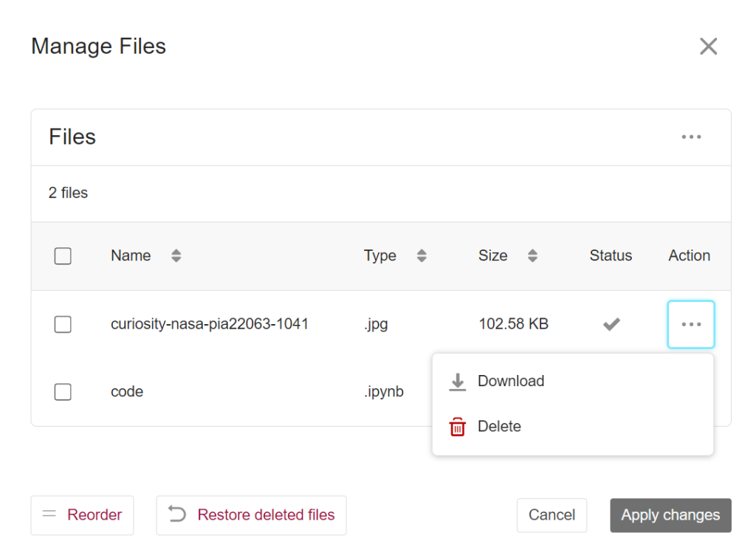The image size is (756, 550).
Task: Toggle the Type column sort arrows
Action: point(421,255)
